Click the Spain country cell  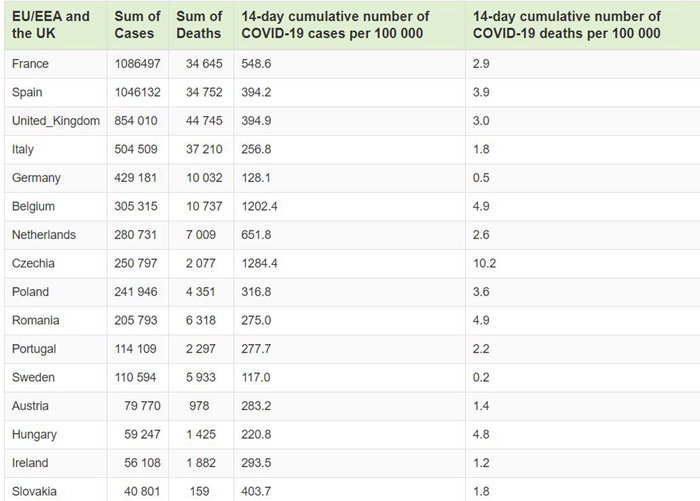[x=29, y=92]
